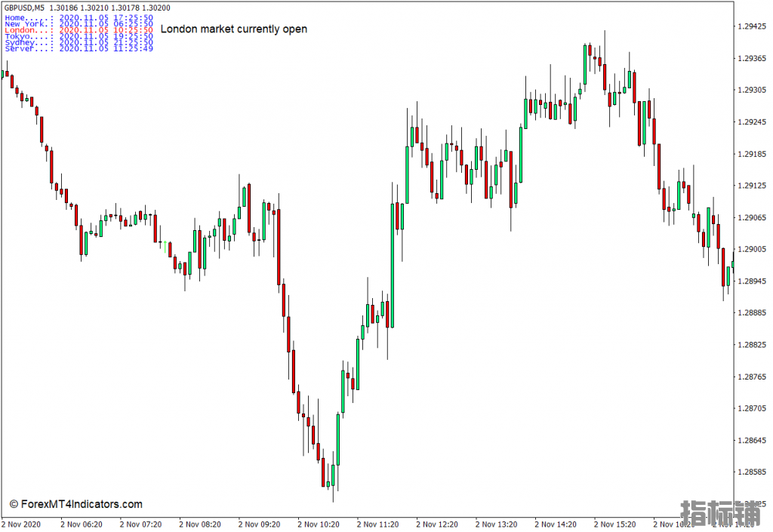
Task: Click the 1.28945 price axis label
Action: (752, 281)
